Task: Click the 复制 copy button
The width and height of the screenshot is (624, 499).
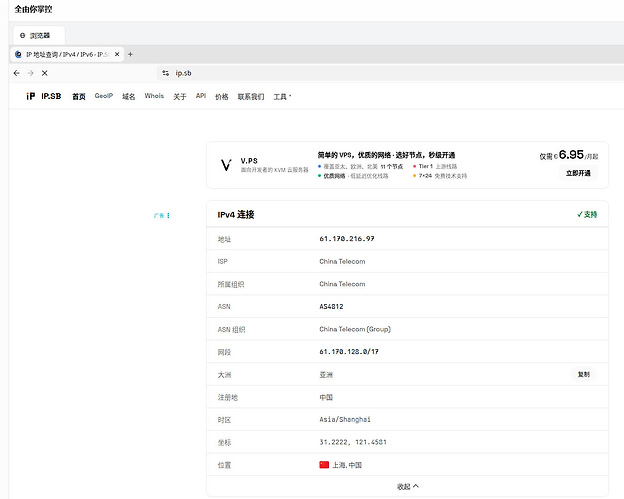Action: (x=584, y=374)
